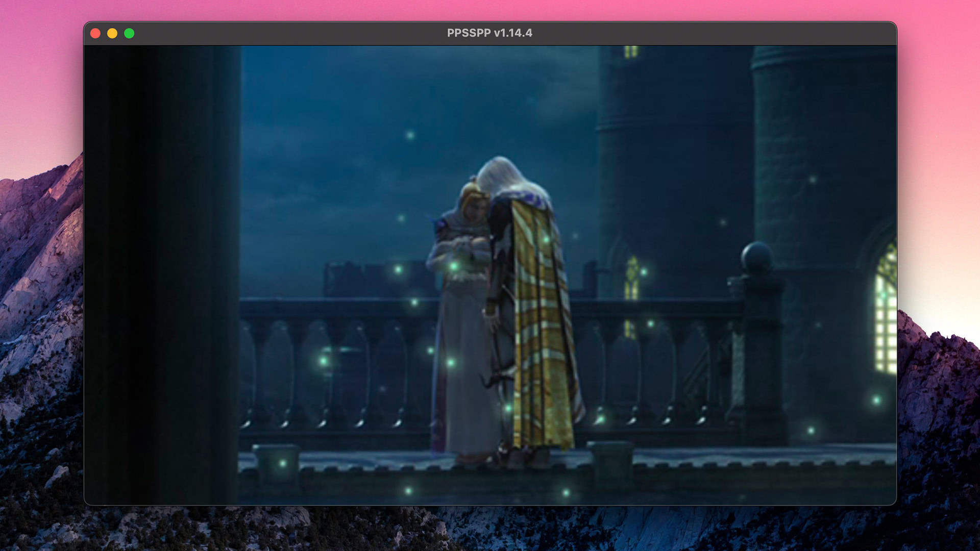Viewport: 980px width, 551px height.
Task: Click the stone block at bottom left of balcony
Action: (x=276, y=464)
